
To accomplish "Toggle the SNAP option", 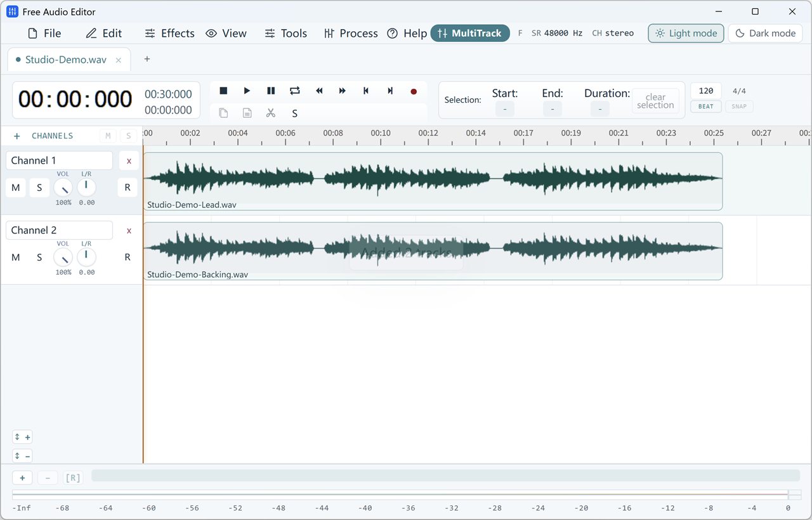I will [739, 107].
